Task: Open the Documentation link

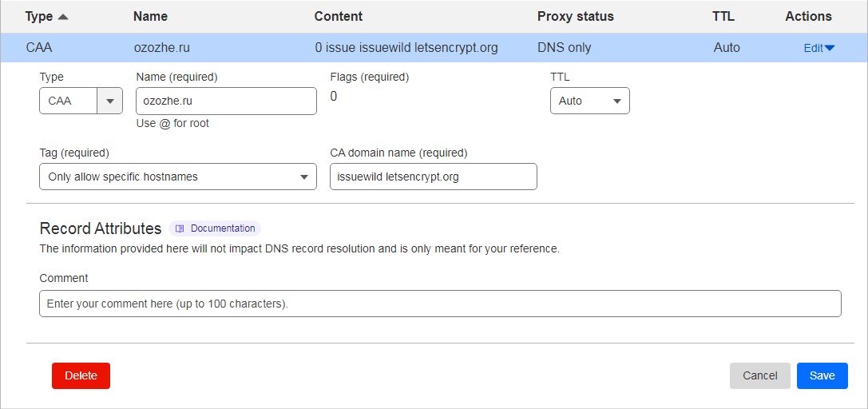Action: [x=222, y=228]
